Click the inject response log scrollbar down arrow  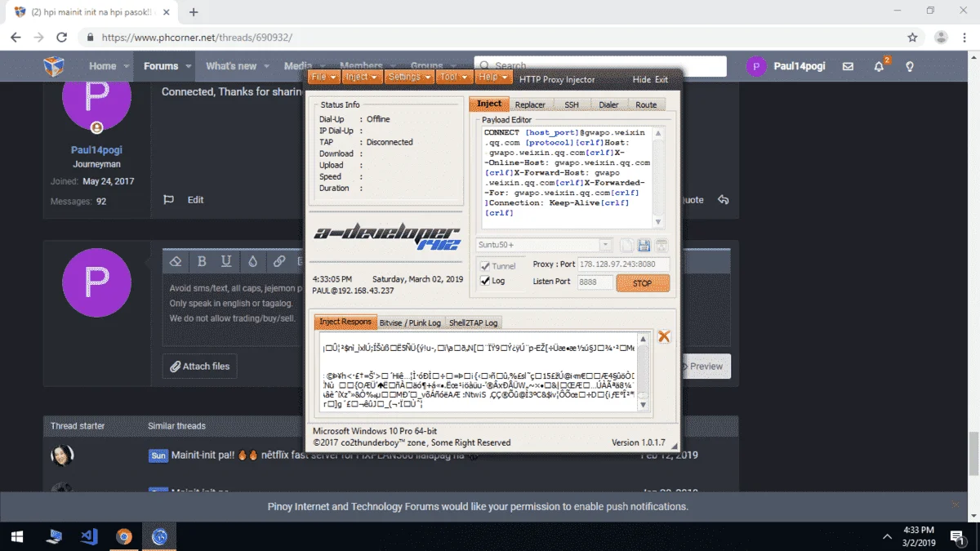(643, 405)
